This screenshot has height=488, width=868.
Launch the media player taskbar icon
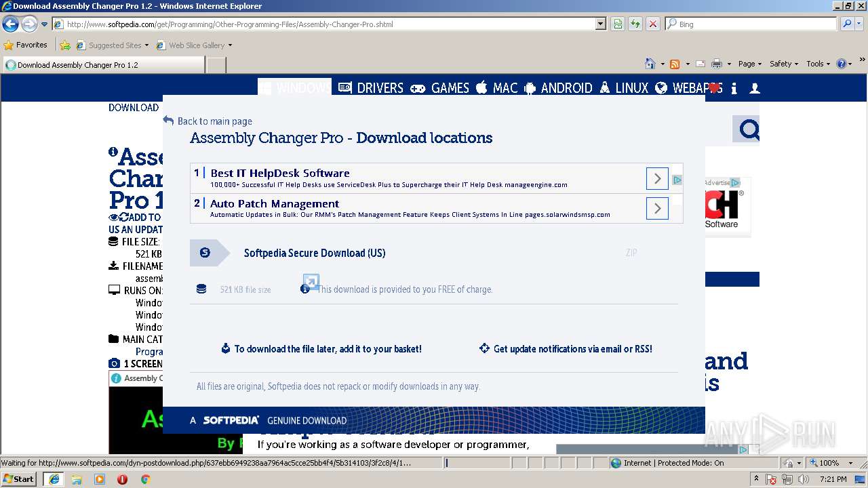[100, 479]
